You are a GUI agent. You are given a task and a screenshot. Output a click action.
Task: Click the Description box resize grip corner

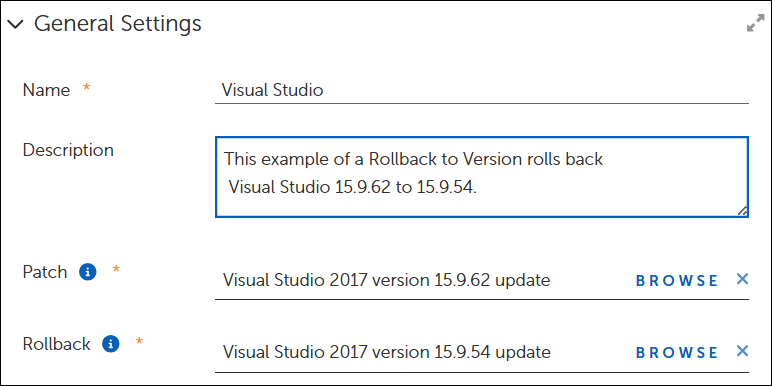(742, 211)
